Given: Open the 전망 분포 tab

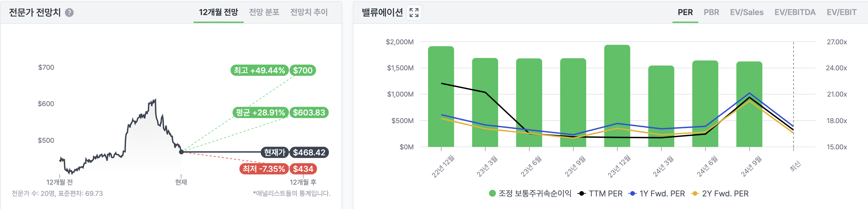Looking at the screenshot, I should tap(264, 13).
